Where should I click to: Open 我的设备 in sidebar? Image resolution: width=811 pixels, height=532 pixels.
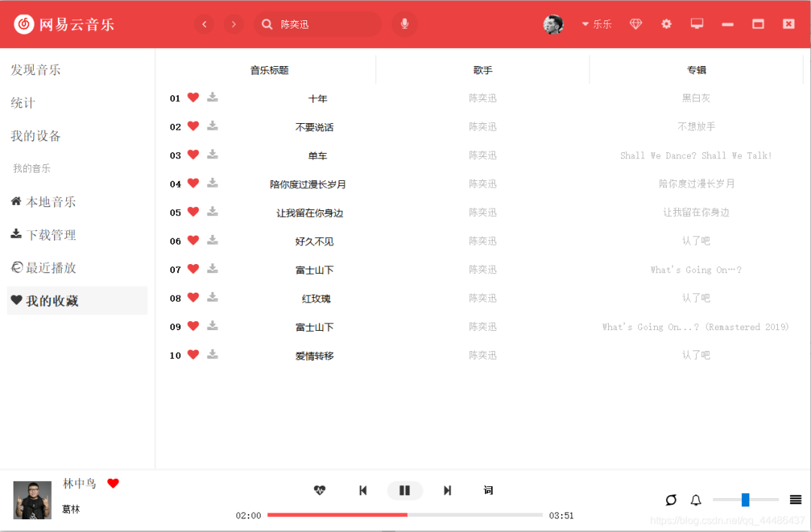(x=36, y=136)
